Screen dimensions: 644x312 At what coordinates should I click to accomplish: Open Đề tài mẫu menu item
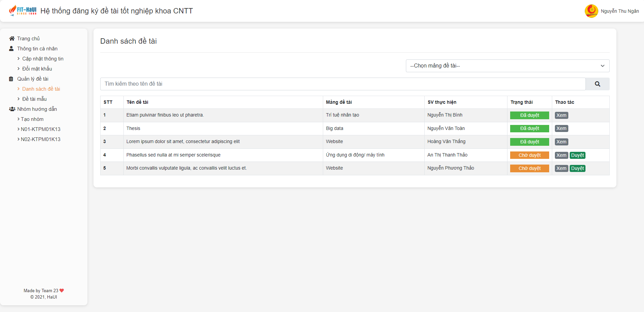[34, 99]
